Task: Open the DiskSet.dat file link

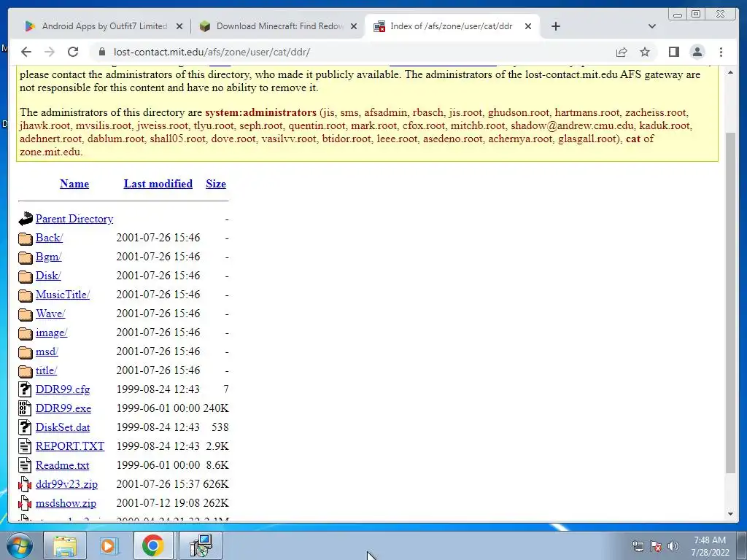Action: (x=63, y=427)
